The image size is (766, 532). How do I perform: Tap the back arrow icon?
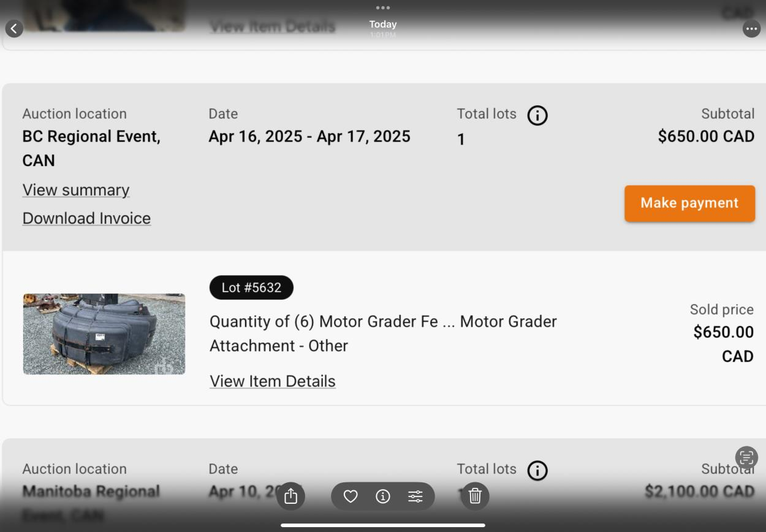14,28
